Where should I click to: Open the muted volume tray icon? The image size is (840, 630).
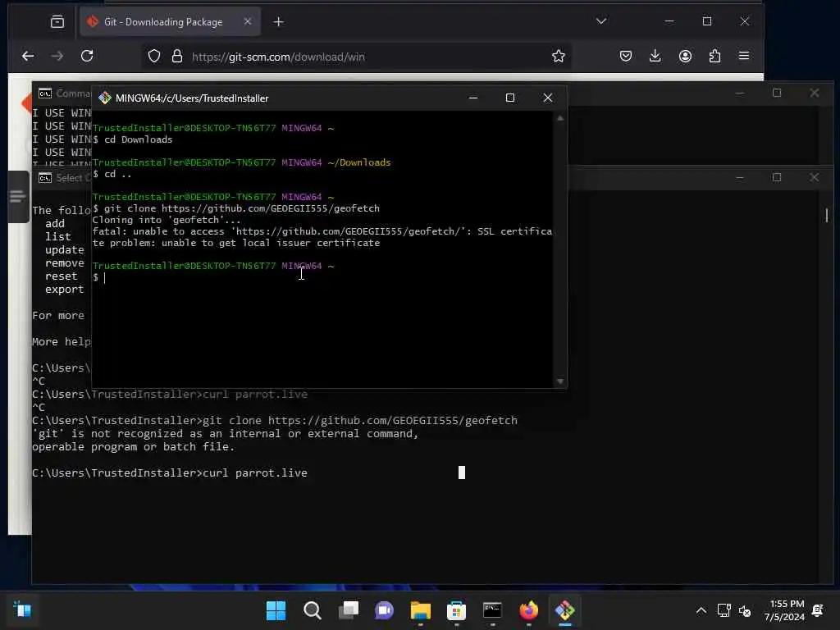pyautogui.click(x=745, y=610)
